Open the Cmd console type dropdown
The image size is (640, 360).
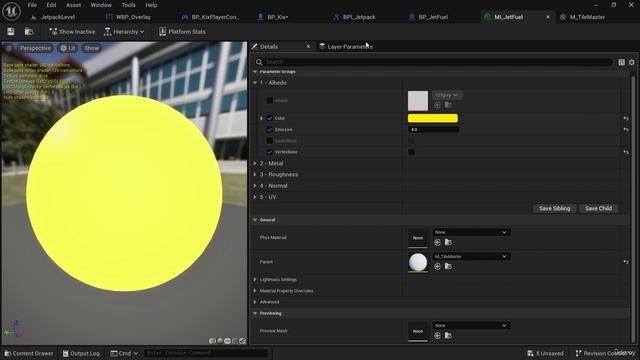coord(124,353)
